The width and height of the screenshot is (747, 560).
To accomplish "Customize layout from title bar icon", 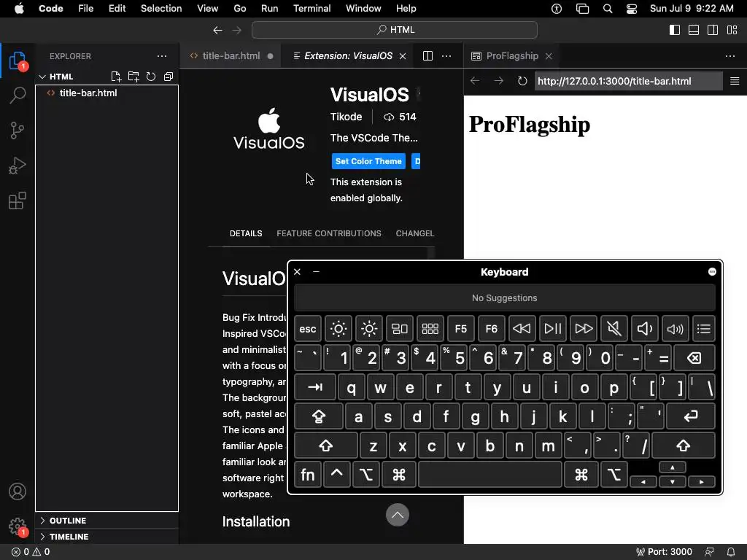I will pyautogui.click(x=732, y=30).
